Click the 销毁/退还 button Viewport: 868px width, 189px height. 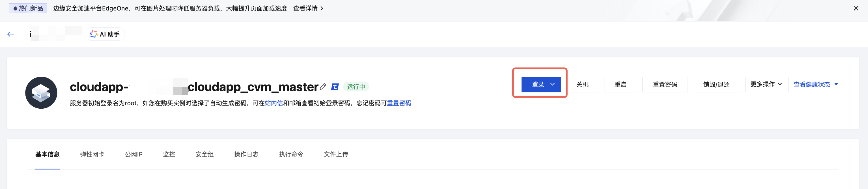pyautogui.click(x=716, y=84)
